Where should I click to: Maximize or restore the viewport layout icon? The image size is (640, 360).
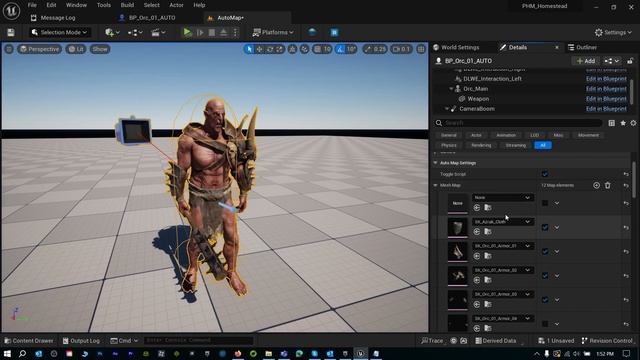(x=421, y=49)
